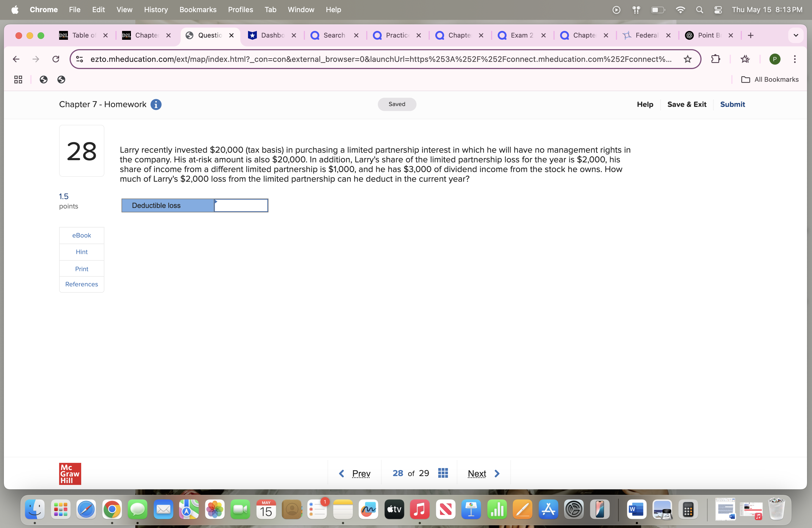Open the question map grid icon
The image size is (812, 528).
[x=443, y=473]
